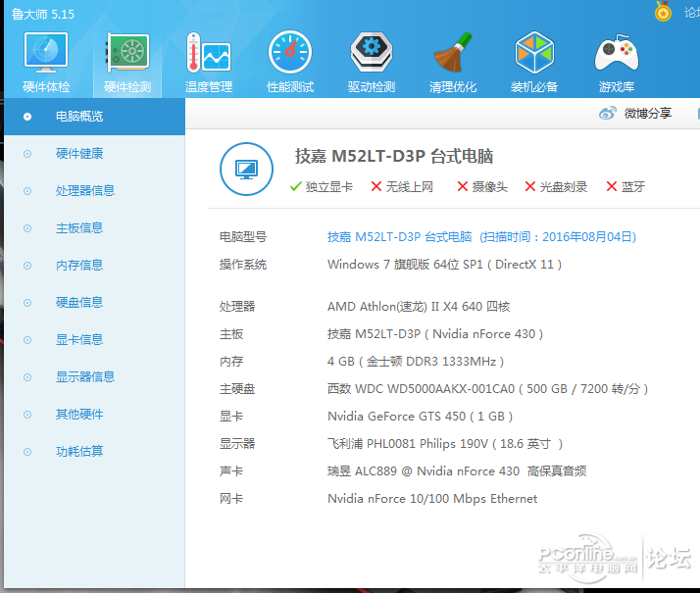Click Nvidia GeForce GTS 450 ( 1 GB ) text
This screenshot has width=700, height=593.
pos(420,417)
